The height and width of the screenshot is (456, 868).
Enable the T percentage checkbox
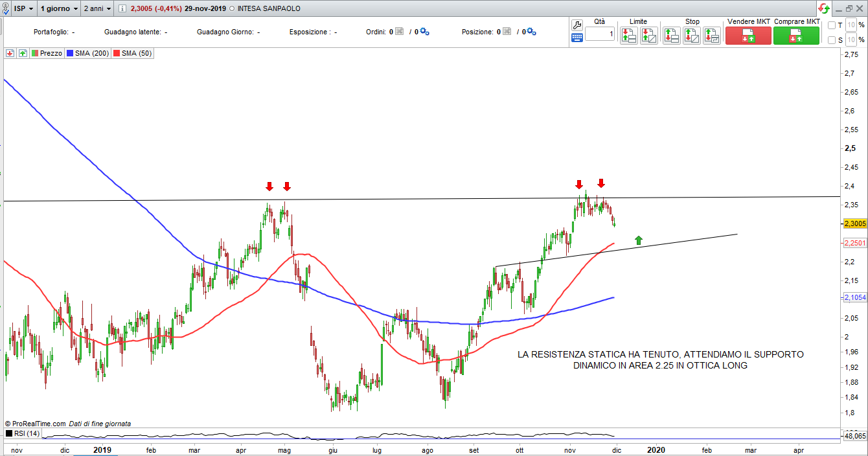[832, 25]
